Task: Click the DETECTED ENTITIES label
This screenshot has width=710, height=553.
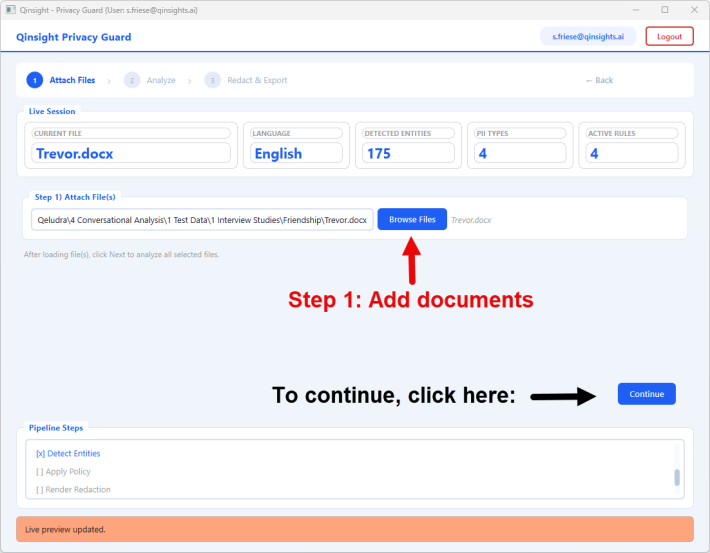Action: click(x=398, y=134)
